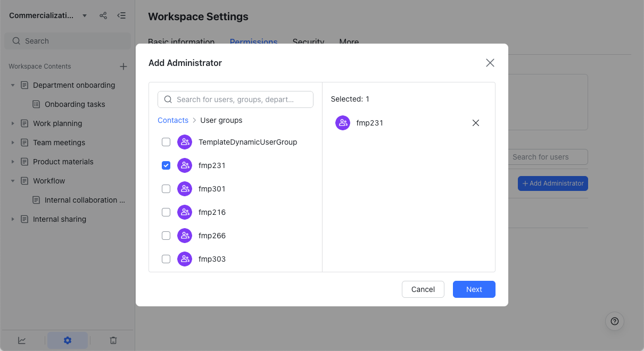Screen dimensions: 644x351
Task: Close the Add Administrator dialog
Action: tap(490, 63)
